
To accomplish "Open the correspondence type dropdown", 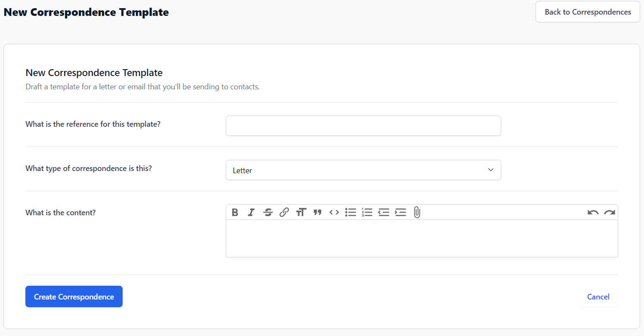I will point(363,170).
